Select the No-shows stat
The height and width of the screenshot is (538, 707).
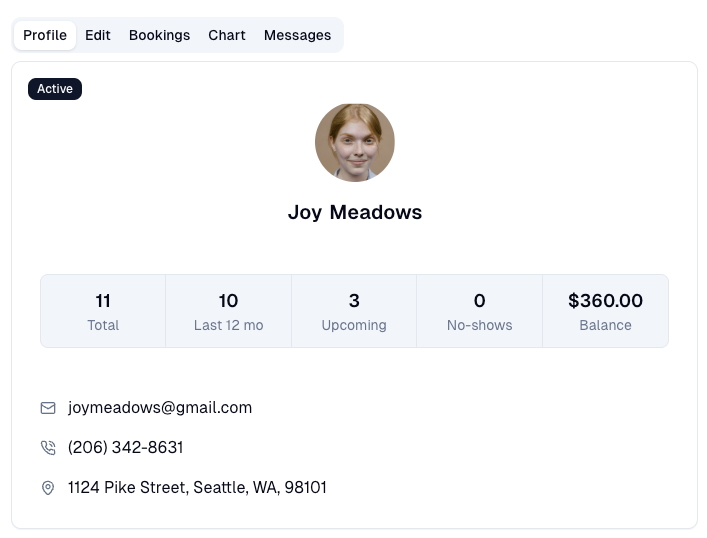(x=480, y=311)
